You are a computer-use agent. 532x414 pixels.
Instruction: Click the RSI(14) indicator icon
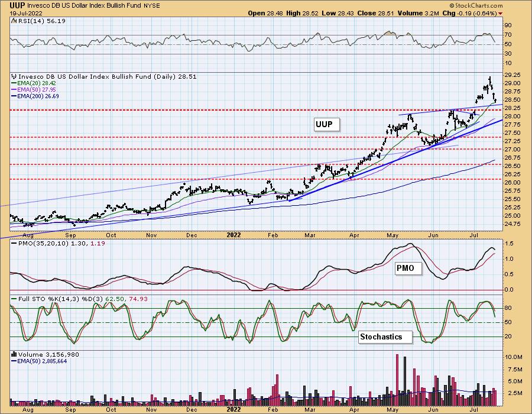coord(14,21)
